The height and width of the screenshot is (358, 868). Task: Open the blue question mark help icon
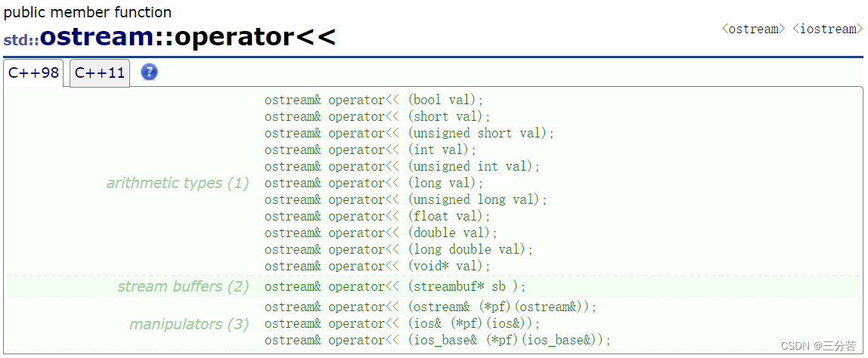pyautogui.click(x=149, y=72)
